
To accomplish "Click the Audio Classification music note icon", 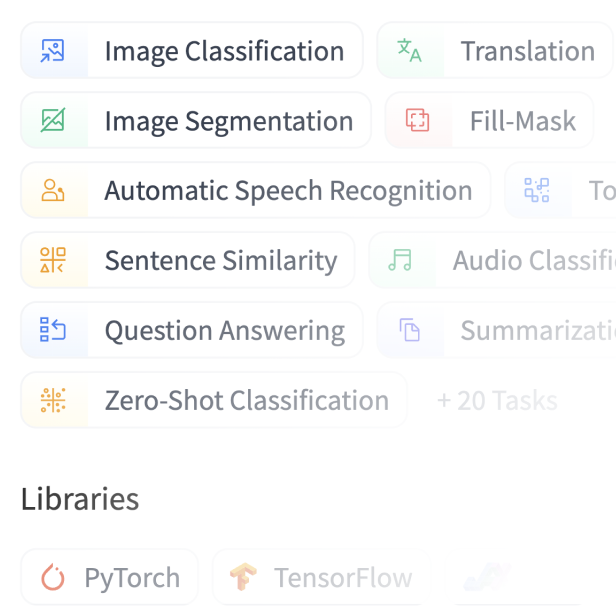I will tap(400, 261).
